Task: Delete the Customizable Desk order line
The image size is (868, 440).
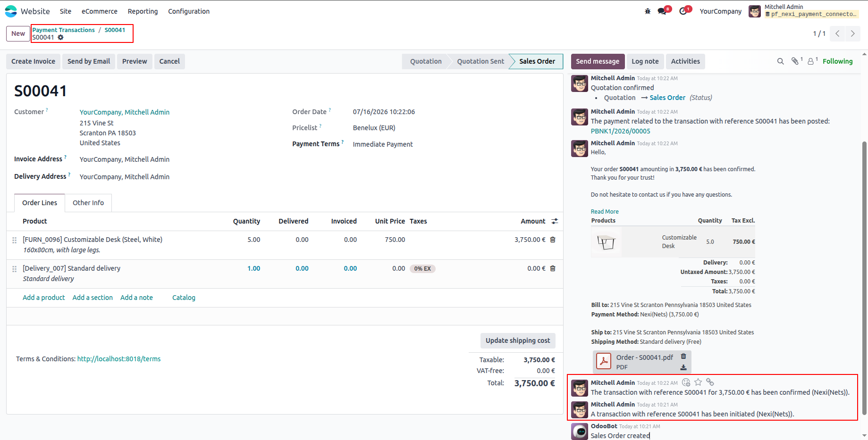Action: (553, 240)
